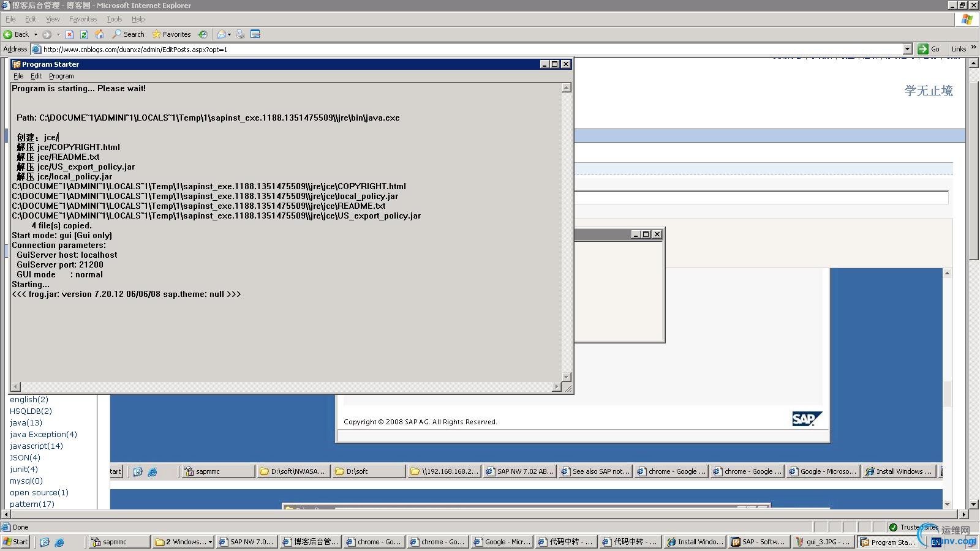Image resolution: width=980 pixels, height=551 pixels.
Task: Stop page loading with the red X icon
Action: tap(69, 34)
